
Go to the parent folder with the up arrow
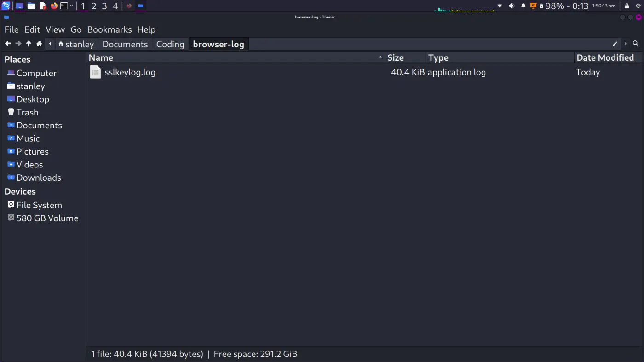click(28, 44)
